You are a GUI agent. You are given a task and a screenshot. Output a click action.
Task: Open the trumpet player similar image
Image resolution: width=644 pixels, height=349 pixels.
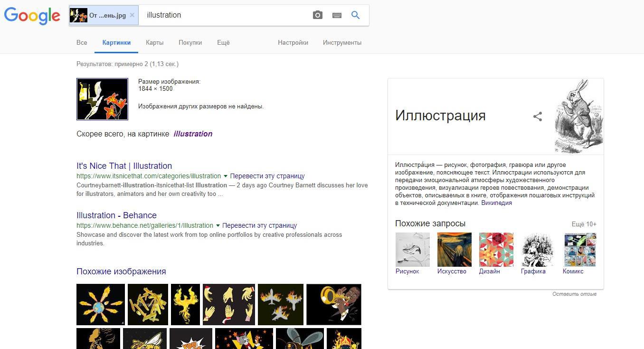(333, 304)
